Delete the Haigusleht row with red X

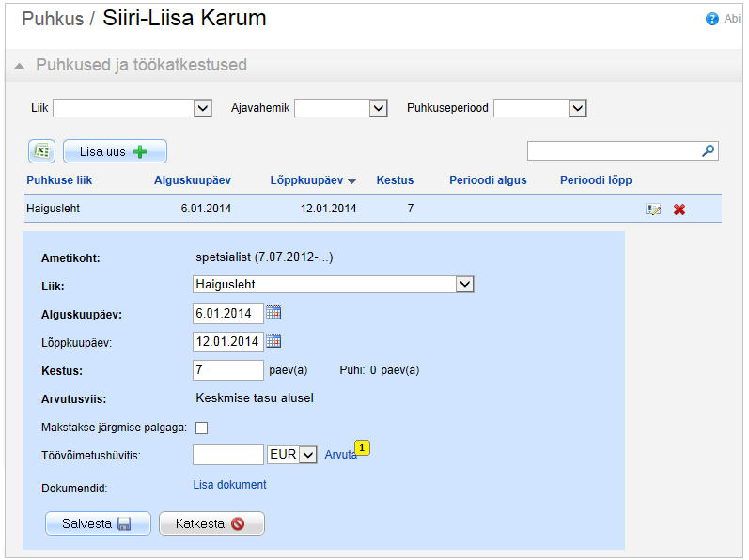coord(679,210)
